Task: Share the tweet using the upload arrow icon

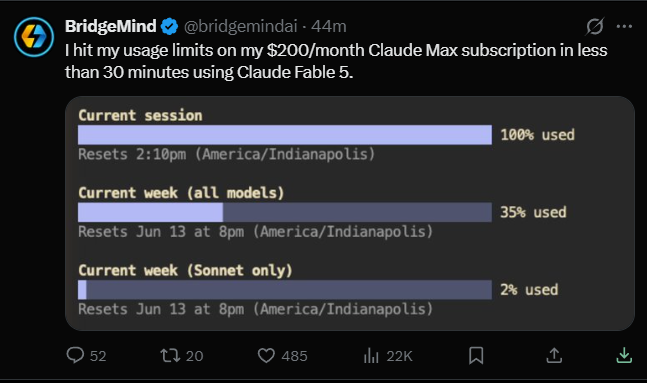Action: (554, 355)
